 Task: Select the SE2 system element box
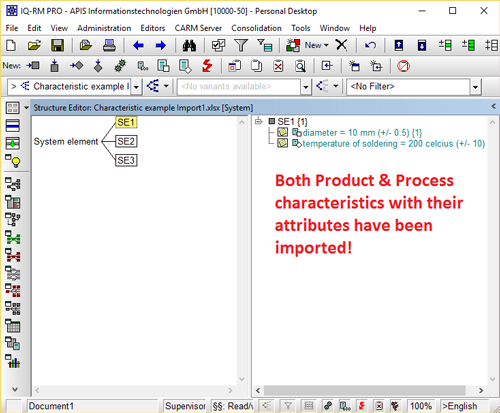(x=126, y=141)
